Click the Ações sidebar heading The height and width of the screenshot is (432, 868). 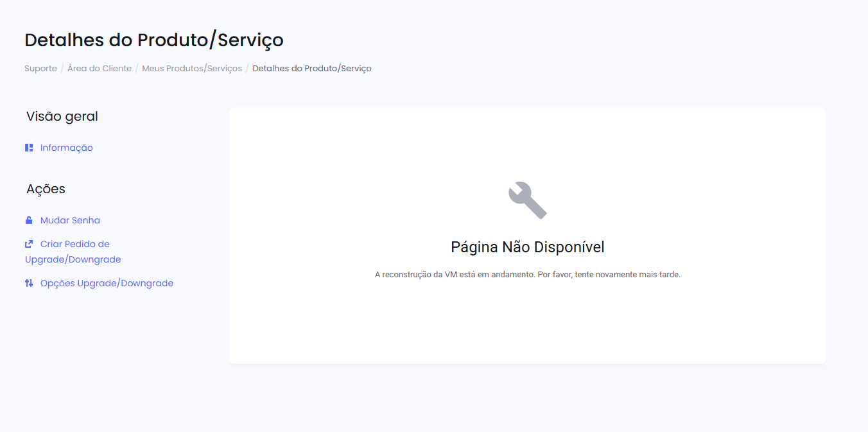coord(46,189)
